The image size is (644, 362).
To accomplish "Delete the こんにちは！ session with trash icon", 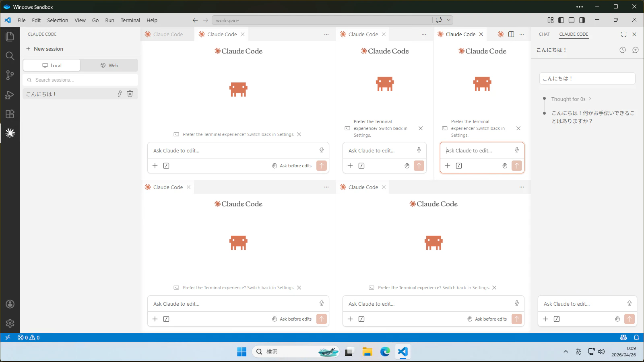I will click(x=130, y=94).
